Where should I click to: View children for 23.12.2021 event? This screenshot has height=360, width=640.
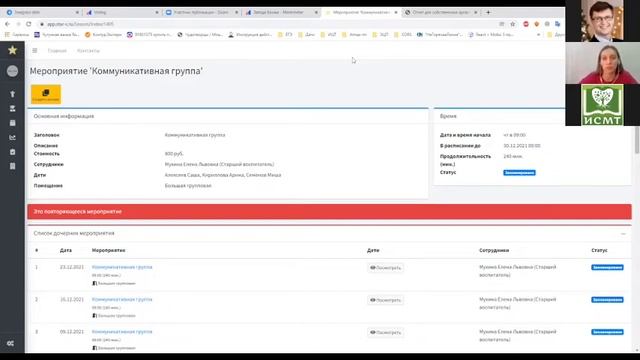point(385,268)
